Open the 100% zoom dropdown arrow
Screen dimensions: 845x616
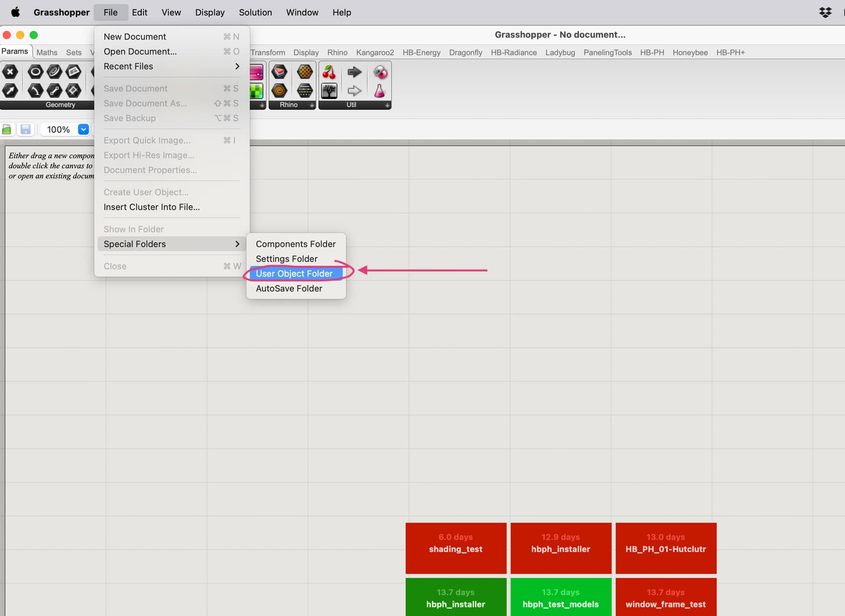tap(83, 129)
